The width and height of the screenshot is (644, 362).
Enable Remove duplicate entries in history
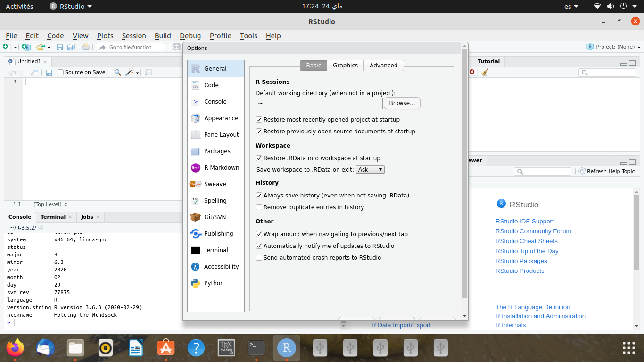coord(259,207)
